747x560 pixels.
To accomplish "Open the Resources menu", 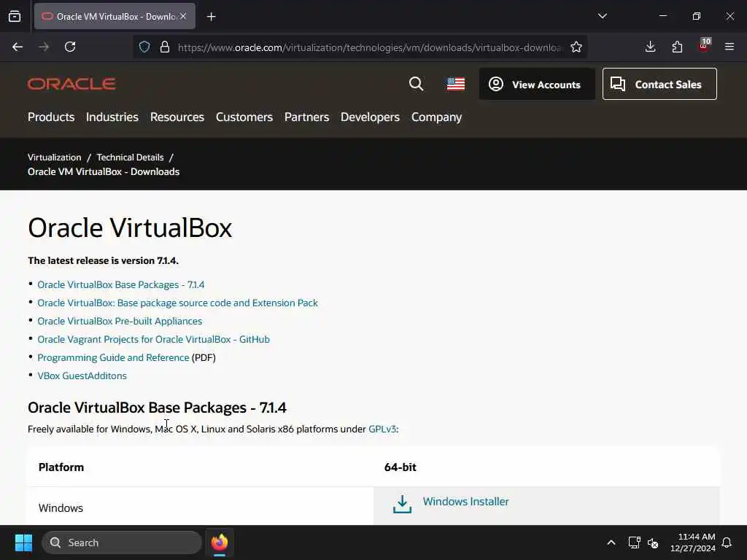I will pos(177,117).
